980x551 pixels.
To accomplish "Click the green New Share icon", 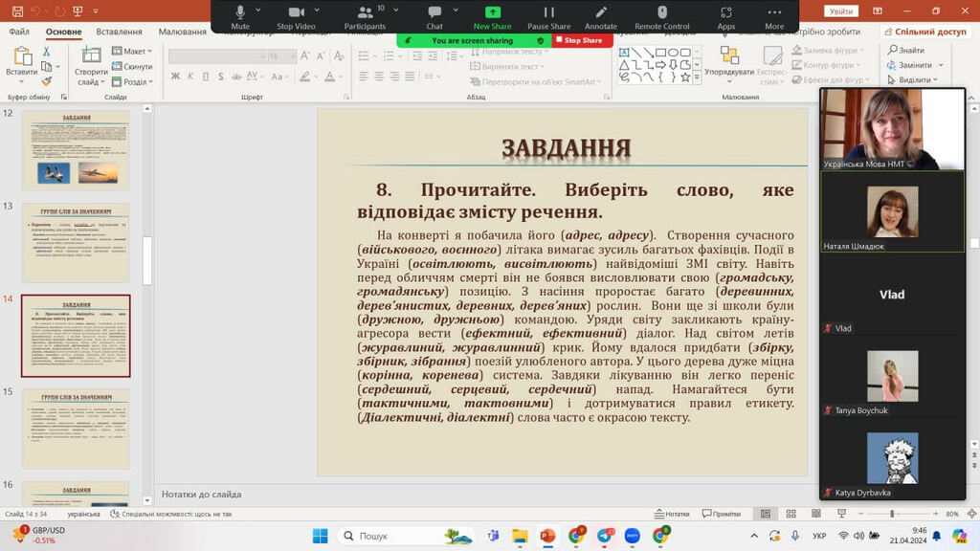I will [x=493, y=12].
